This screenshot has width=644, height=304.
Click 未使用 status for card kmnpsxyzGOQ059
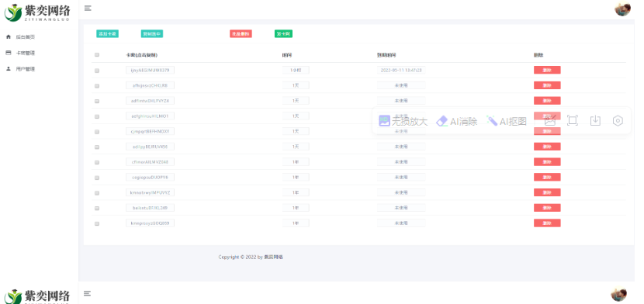(401, 223)
